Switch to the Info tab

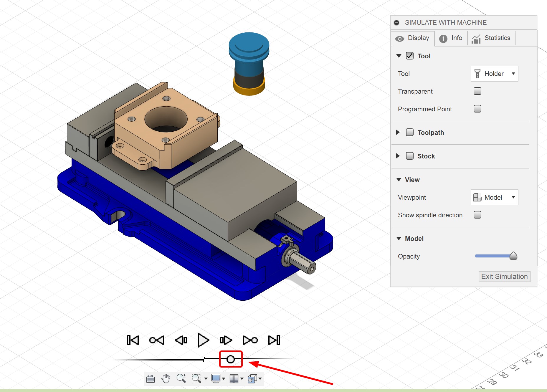pyautogui.click(x=451, y=38)
